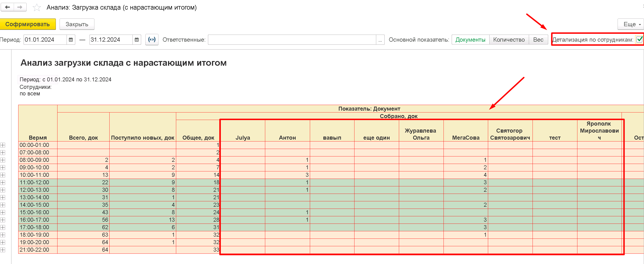
Task: Select the Количество indicator
Action: click(509, 40)
